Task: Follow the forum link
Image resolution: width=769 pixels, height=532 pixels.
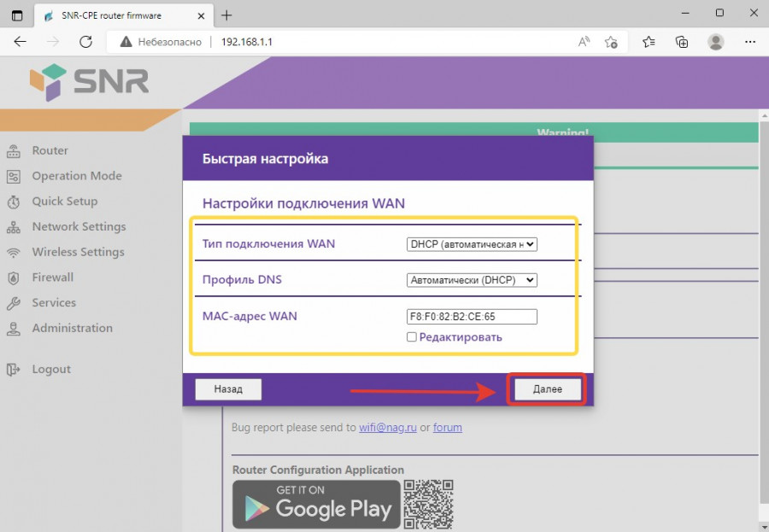Action: [x=448, y=427]
